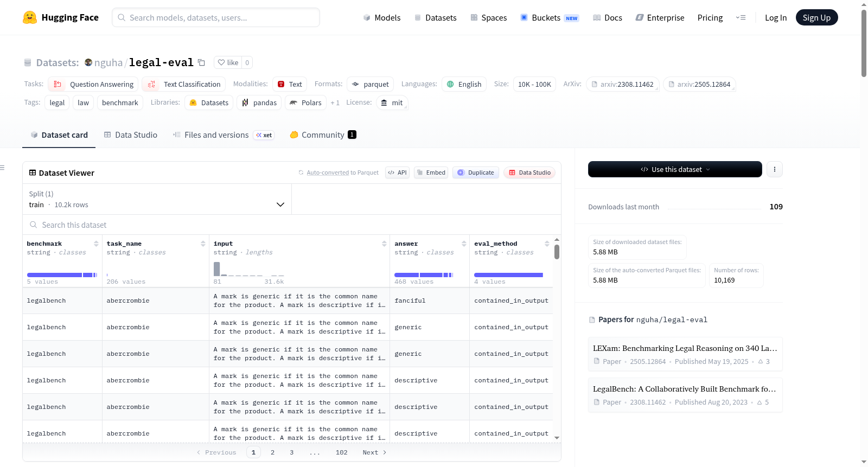Sort the eval_method column

tap(547, 244)
